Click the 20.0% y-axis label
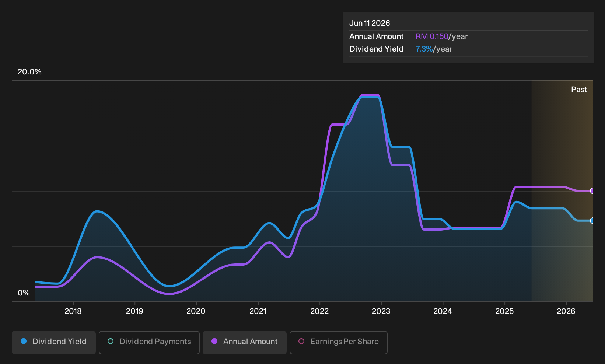This screenshot has height=364, width=605. tap(29, 72)
